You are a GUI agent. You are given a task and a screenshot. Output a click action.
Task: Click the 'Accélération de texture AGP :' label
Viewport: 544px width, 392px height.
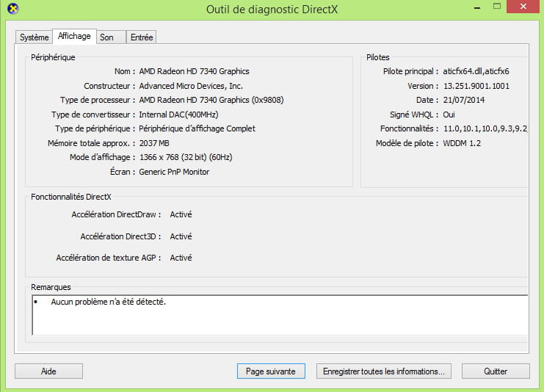click(x=109, y=258)
